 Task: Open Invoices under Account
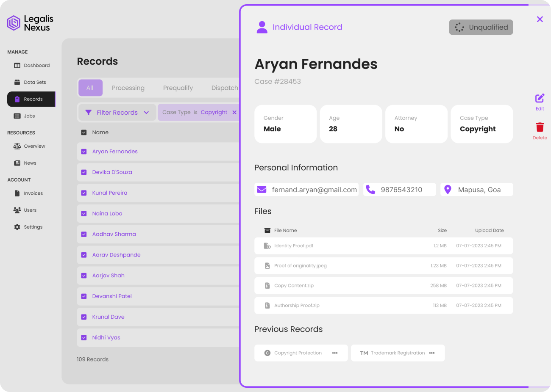[28, 193]
